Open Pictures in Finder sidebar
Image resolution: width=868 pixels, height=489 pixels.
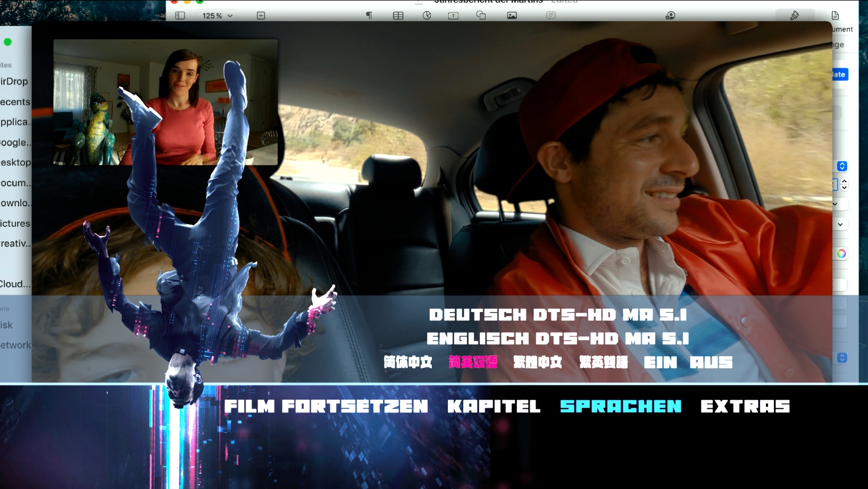tap(15, 223)
